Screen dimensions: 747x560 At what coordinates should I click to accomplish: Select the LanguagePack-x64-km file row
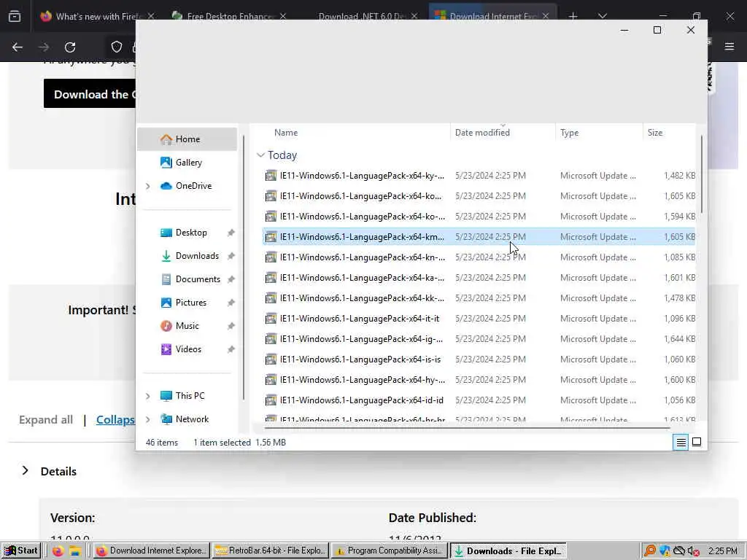pos(479,237)
